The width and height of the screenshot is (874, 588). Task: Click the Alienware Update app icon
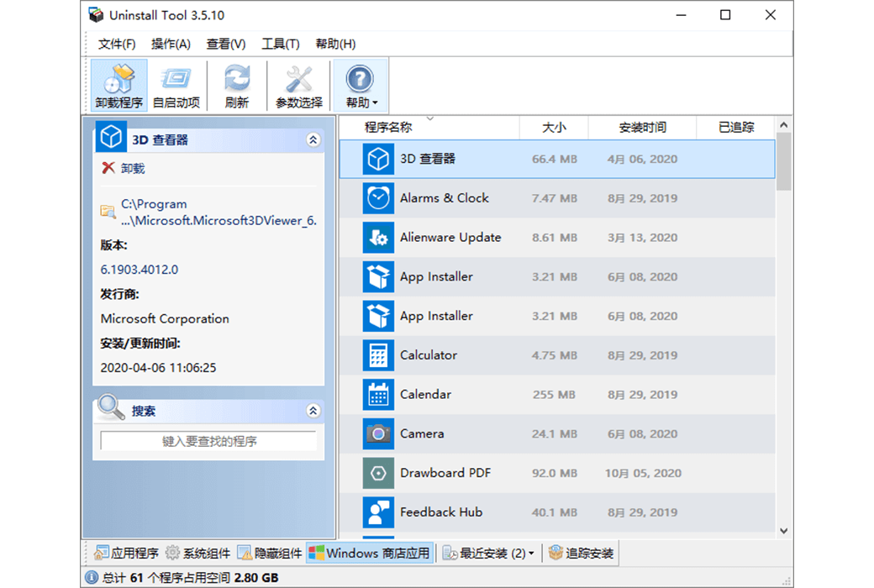tap(378, 238)
